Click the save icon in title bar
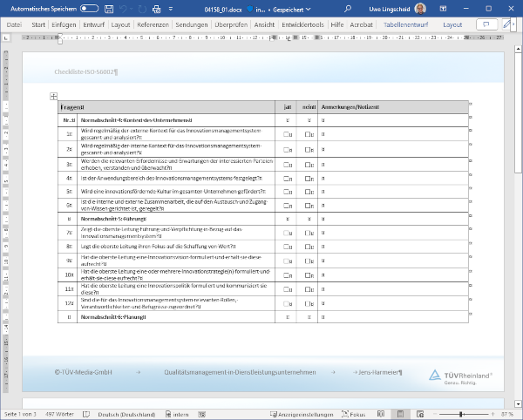523x420 pixels. pyautogui.click(x=109, y=8)
